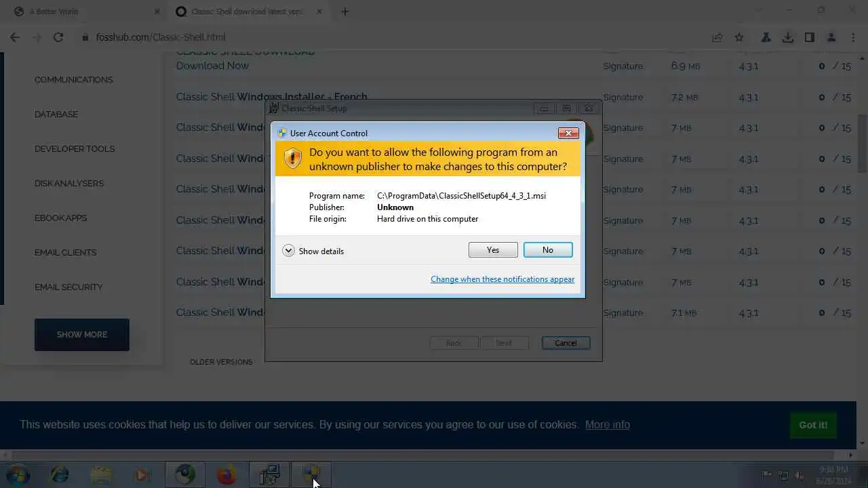Viewport: 868px width, 488px height.
Task: Open EBOOK APPS category in sidebar
Action: click(61, 218)
